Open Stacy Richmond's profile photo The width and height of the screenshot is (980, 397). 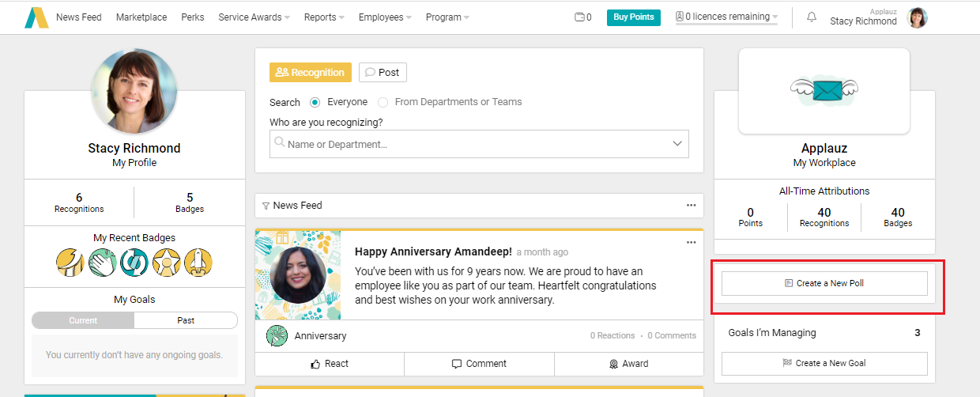(x=134, y=92)
